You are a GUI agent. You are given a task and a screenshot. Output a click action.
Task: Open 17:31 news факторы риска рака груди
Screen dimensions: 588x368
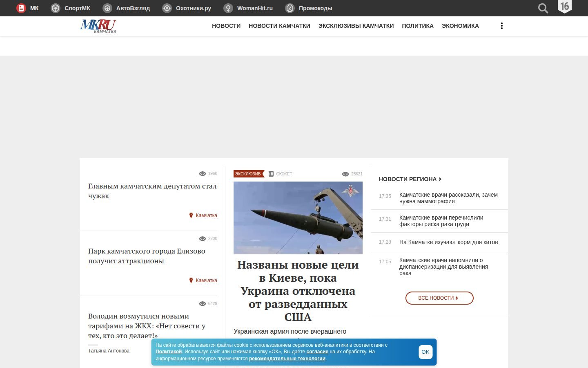(441, 221)
